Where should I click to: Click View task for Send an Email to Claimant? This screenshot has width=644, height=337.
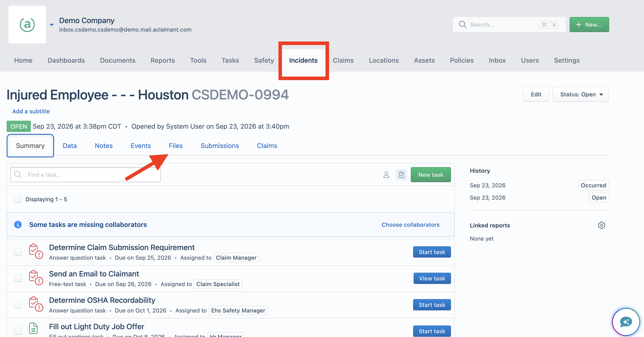pos(432,278)
